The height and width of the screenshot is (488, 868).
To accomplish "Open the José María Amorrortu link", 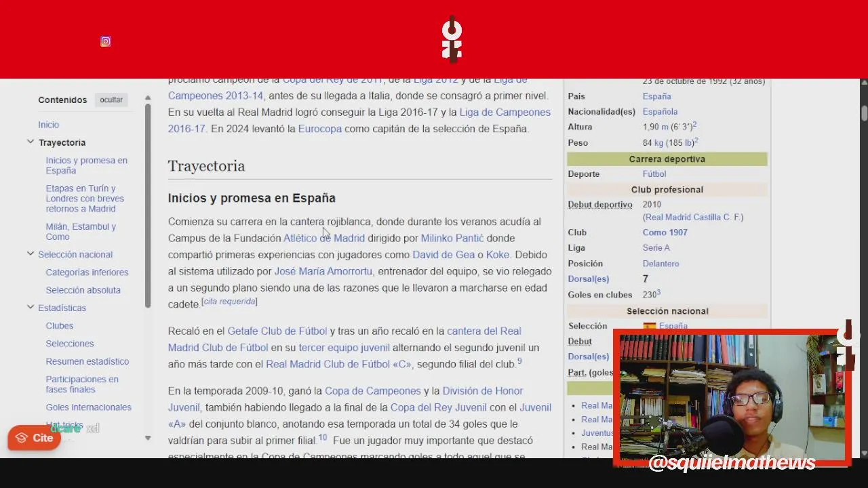I will tap(323, 271).
